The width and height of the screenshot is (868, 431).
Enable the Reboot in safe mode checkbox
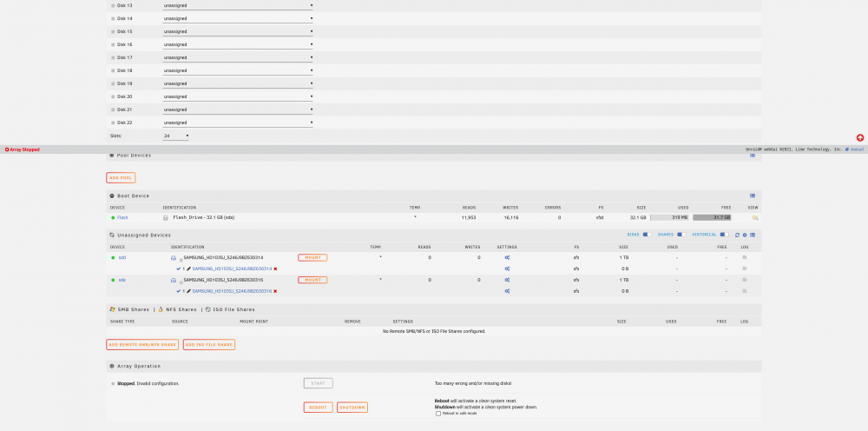438,414
